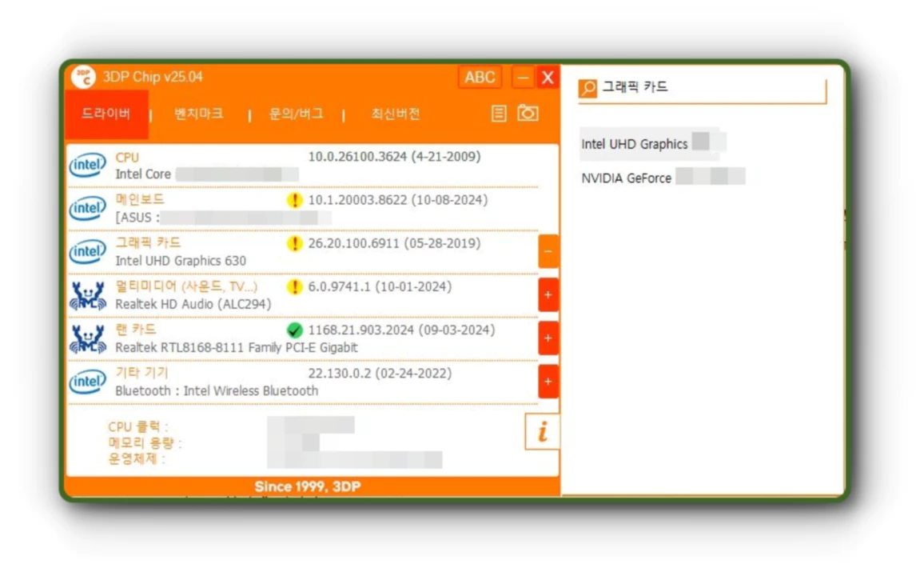Click the Realtek crab icon for 멀티미디어
Image resolution: width=924 pixels, height=576 pixels.
(x=88, y=295)
